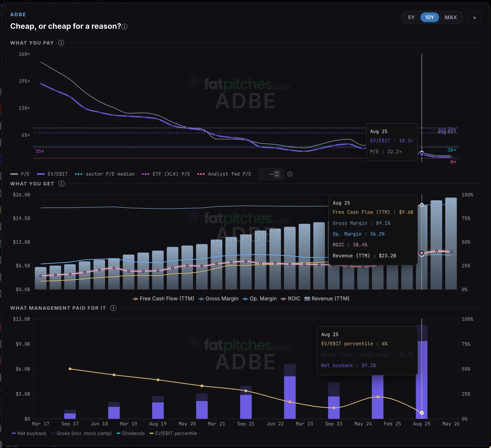
Task: Toggle Revenue (TTM) legend item
Action: (x=327, y=299)
